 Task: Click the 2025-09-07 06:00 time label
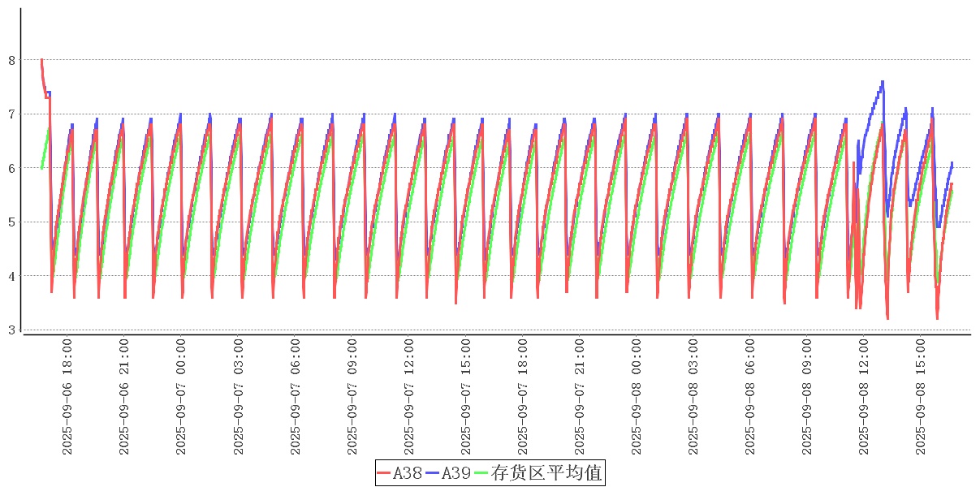point(295,397)
